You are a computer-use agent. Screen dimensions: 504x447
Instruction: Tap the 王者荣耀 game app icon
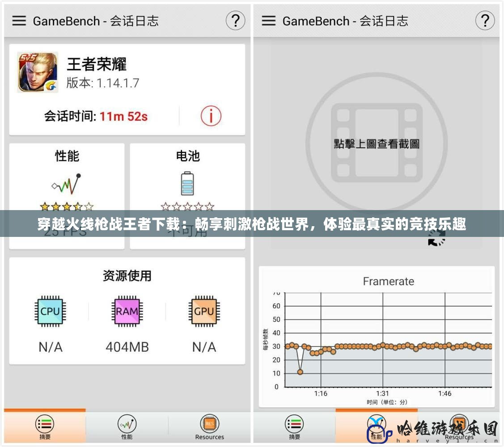(x=38, y=72)
